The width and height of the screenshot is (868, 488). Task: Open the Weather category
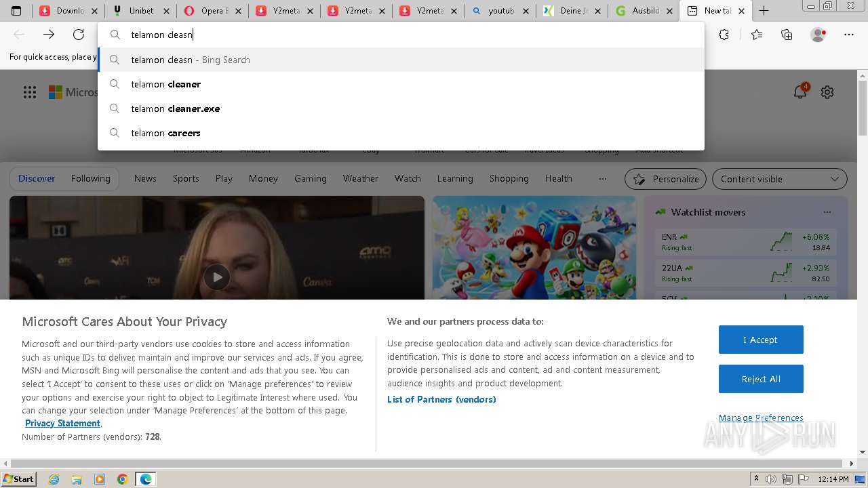click(361, 179)
